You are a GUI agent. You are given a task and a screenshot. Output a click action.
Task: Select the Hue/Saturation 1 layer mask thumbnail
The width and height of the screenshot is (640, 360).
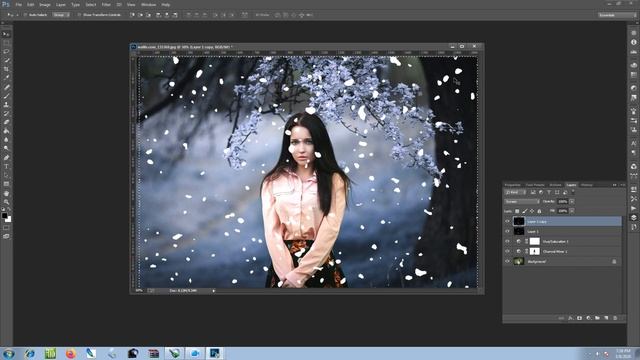pos(535,241)
